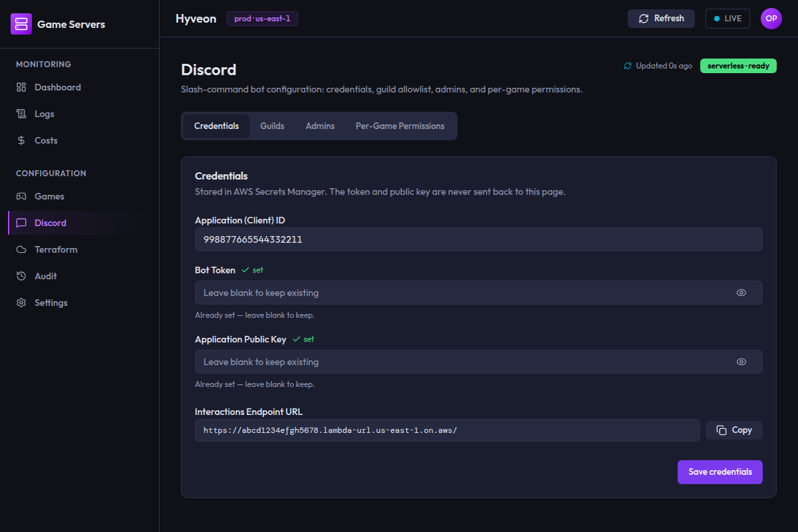
Task: Click into the Bot Token input
Action: [x=478, y=293]
